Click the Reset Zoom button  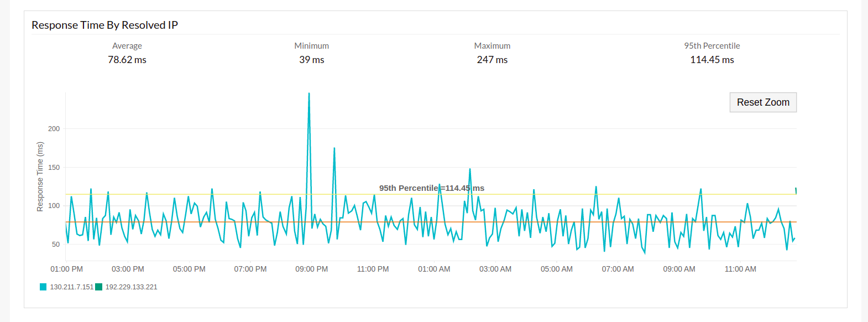tap(763, 102)
